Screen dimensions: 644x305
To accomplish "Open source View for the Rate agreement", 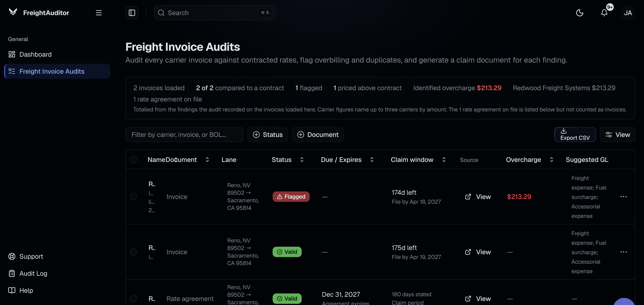I will (478, 299).
